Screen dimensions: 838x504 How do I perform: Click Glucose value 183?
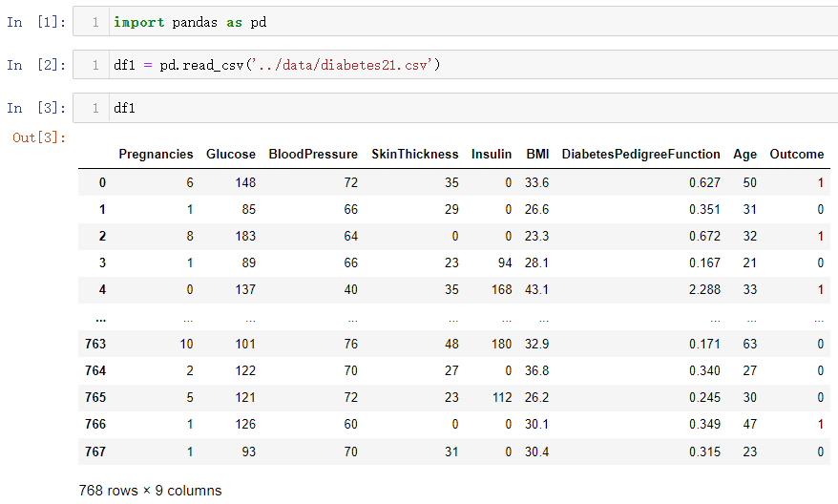tap(245, 236)
